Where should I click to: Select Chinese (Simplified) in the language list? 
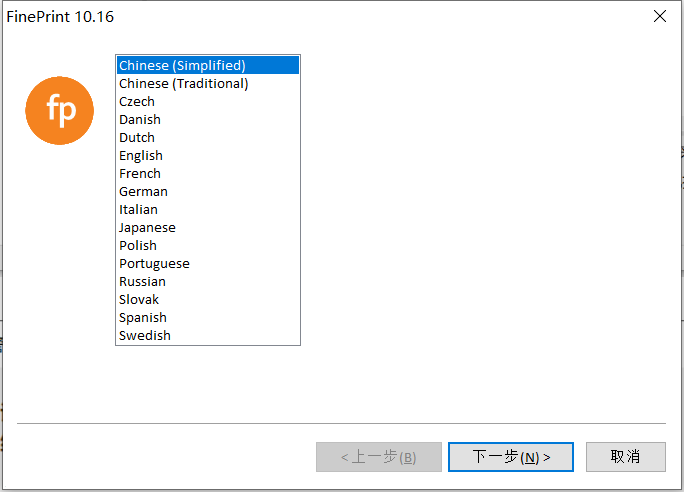click(208, 65)
